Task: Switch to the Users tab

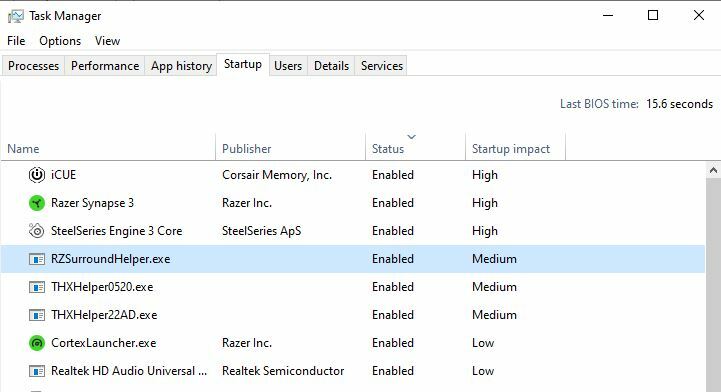Action: pos(288,66)
